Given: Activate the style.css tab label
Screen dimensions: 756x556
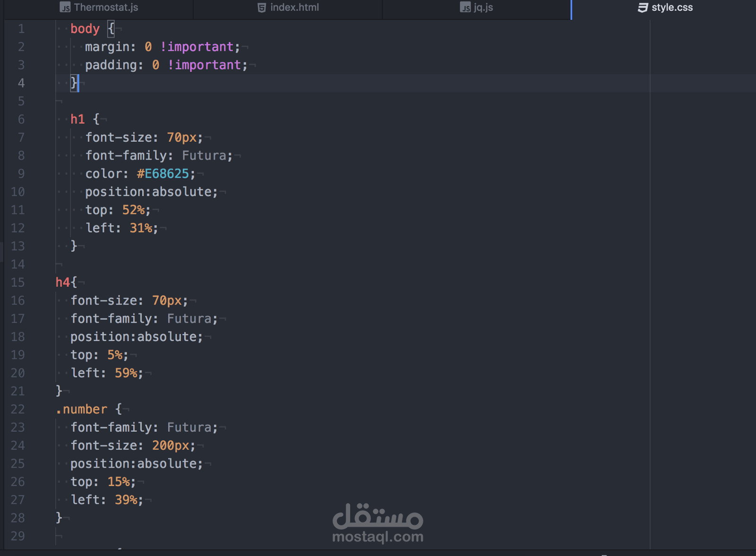Looking at the screenshot, I should 672,8.
